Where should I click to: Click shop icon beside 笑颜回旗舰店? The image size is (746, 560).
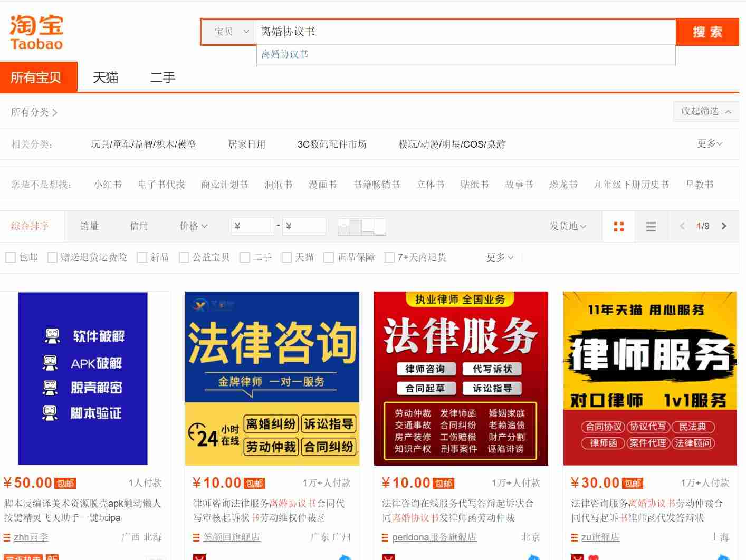[197, 538]
